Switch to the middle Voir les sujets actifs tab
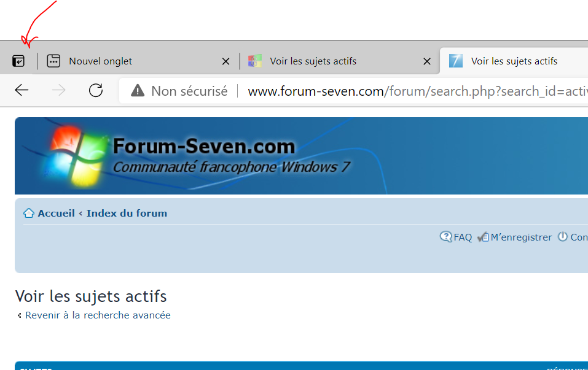 (x=339, y=61)
